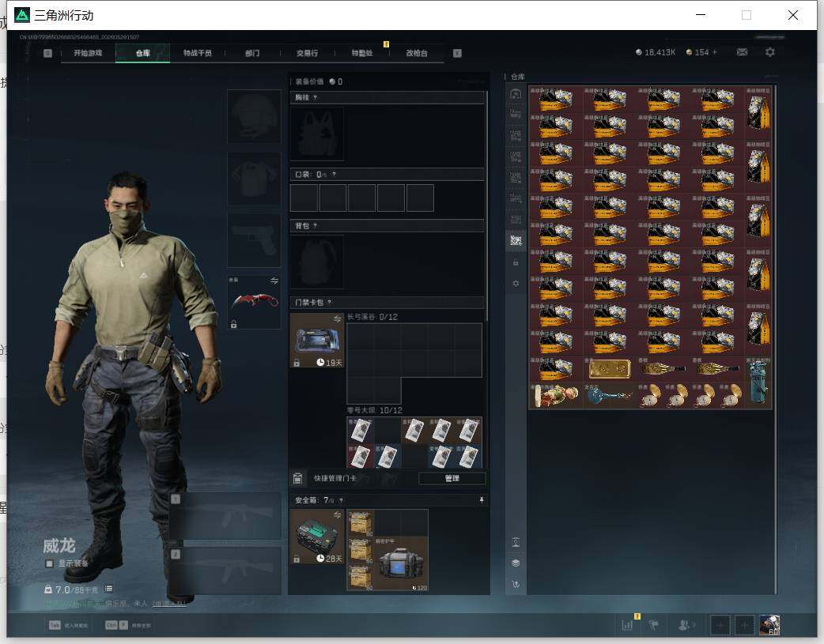Show help for 背包 section
824x644 pixels.
pos(315,226)
